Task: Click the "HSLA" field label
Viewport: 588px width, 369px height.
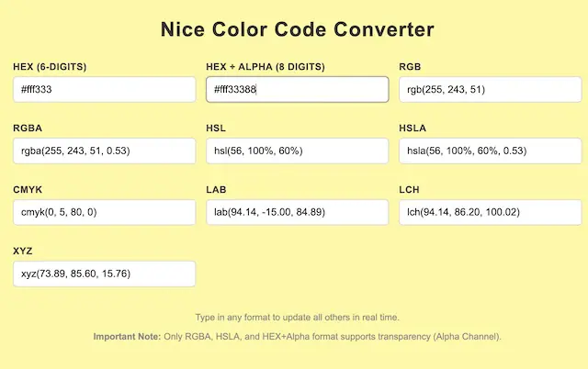Action: click(413, 129)
